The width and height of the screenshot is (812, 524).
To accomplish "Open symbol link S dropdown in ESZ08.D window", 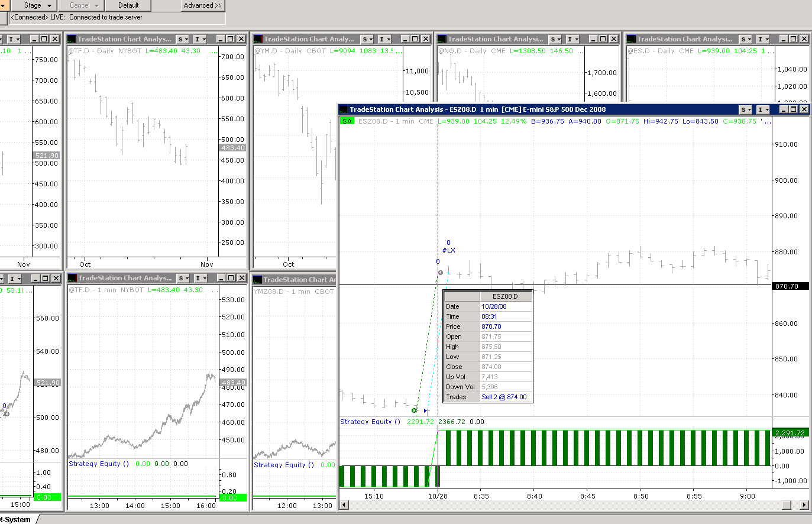I will click(746, 109).
